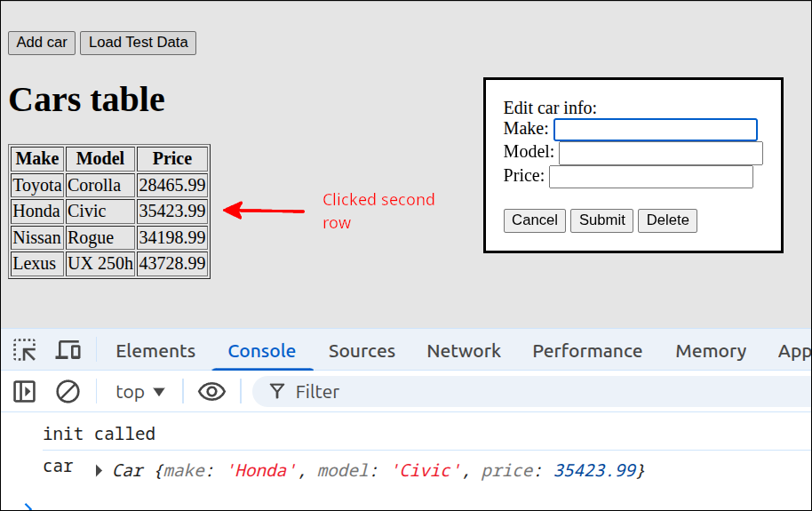Click the inspect element picker icon
The width and height of the screenshot is (812, 511).
tap(25, 350)
